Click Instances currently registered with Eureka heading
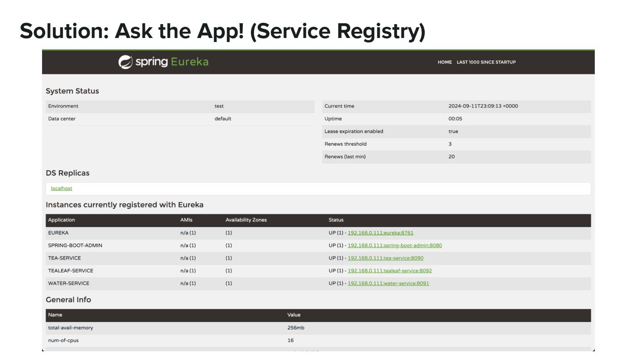The height and width of the screenshot is (362, 644). (124, 205)
